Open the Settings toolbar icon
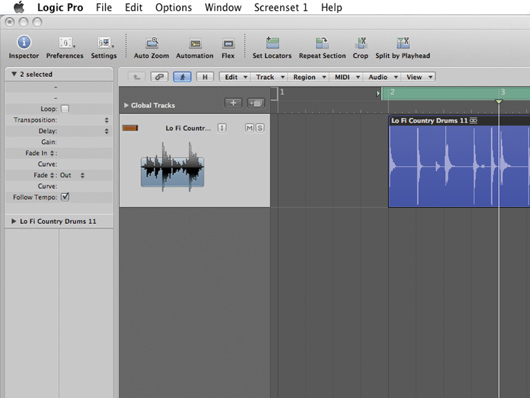This screenshot has width=530, height=398. (x=105, y=43)
